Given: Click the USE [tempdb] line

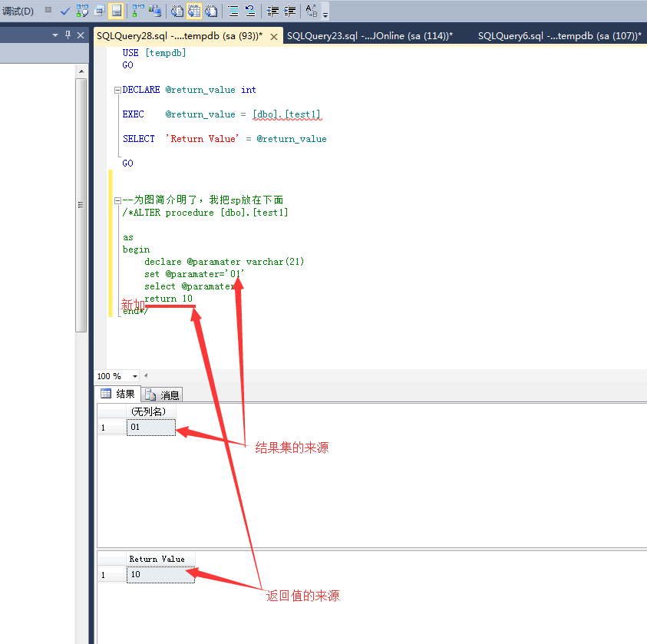Looking at the screenshot, I should pos(154,53).
